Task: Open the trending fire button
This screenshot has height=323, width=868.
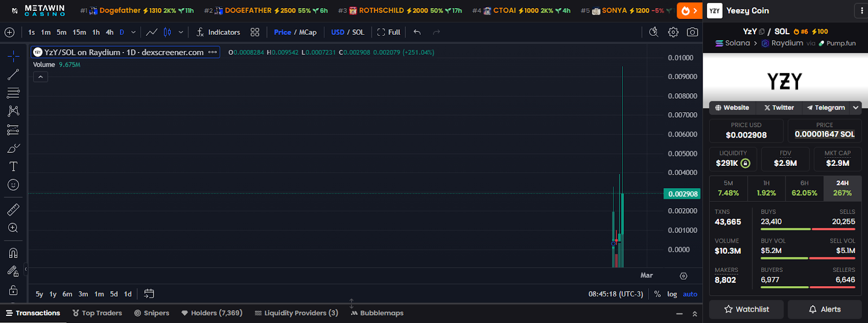Action: 690,11
